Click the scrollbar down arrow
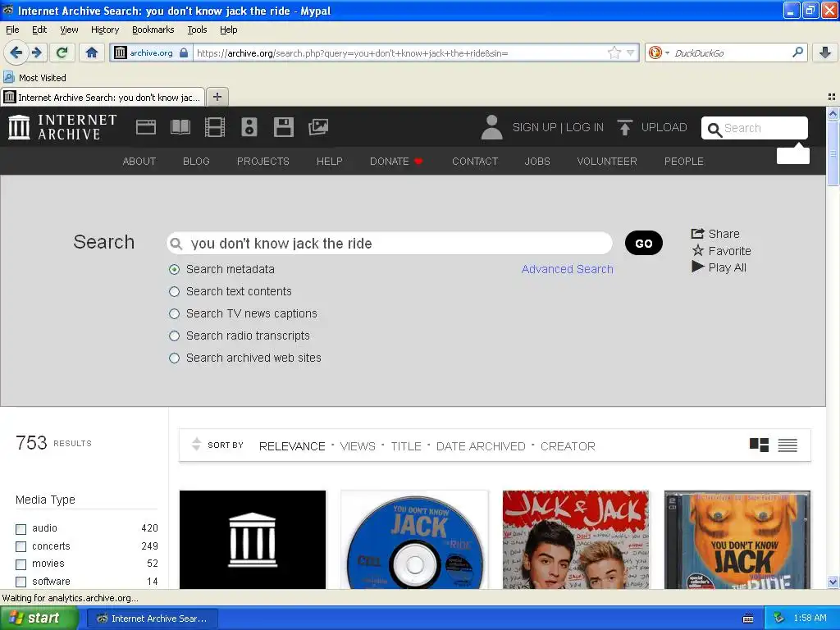840x630 pixels. click(x=833, y=582)
